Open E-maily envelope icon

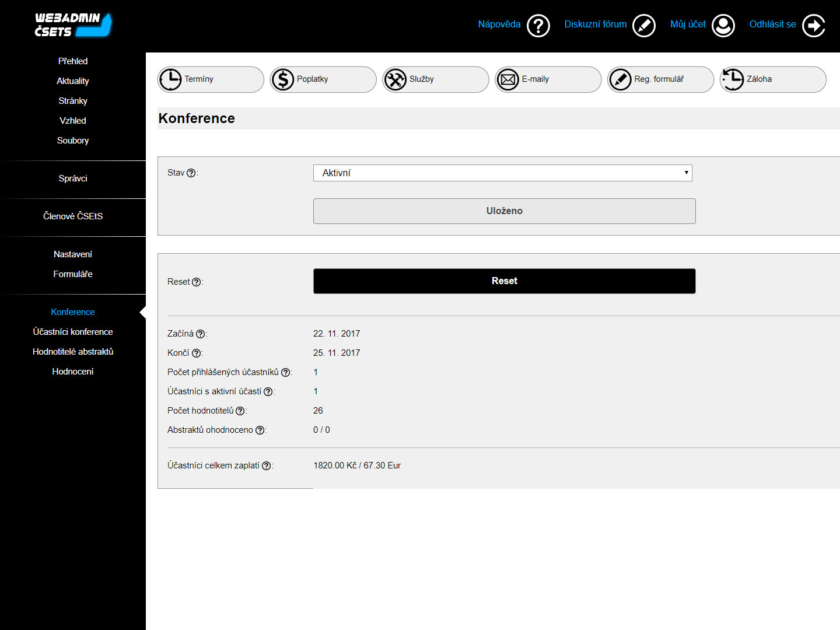508,79
